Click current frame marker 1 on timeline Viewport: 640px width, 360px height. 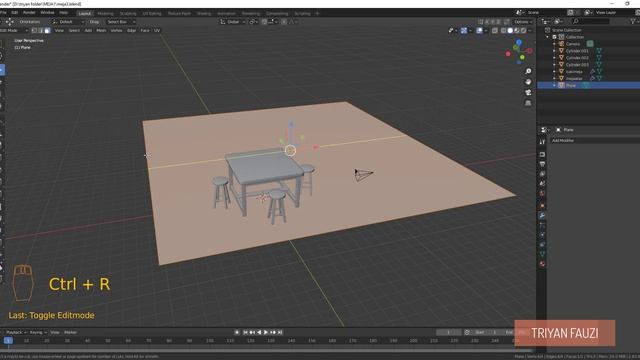tap(8, 341)
